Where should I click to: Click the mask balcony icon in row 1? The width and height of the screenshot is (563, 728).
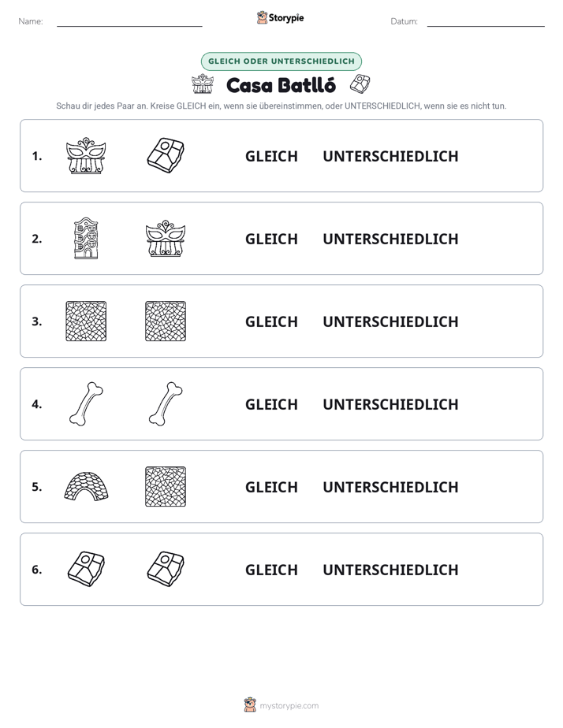(86, 155)
